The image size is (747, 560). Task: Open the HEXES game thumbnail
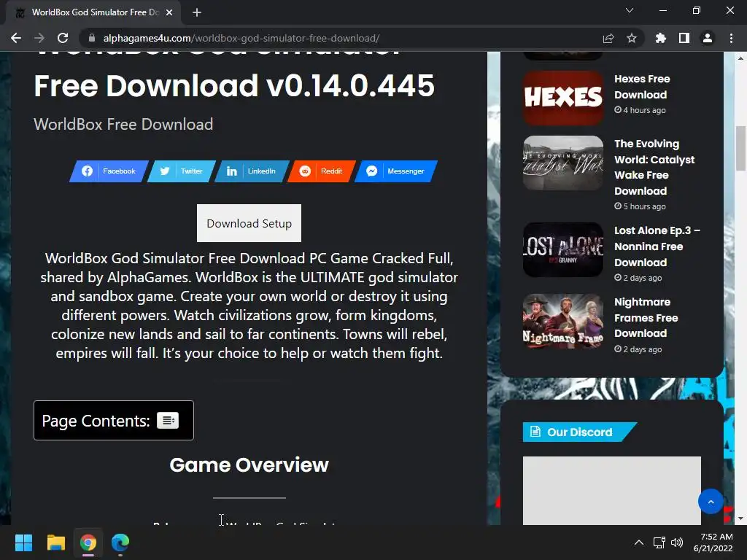[563, 98]
